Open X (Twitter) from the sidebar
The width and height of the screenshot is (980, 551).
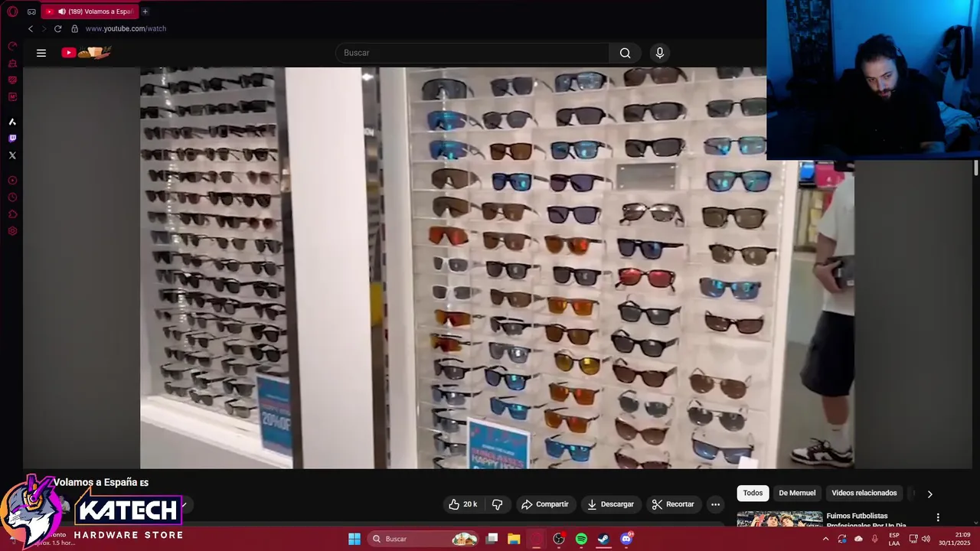[x=12, y=155]
